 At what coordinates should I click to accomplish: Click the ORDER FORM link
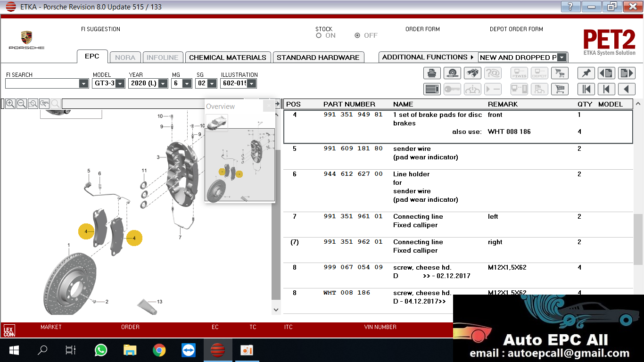422,29
